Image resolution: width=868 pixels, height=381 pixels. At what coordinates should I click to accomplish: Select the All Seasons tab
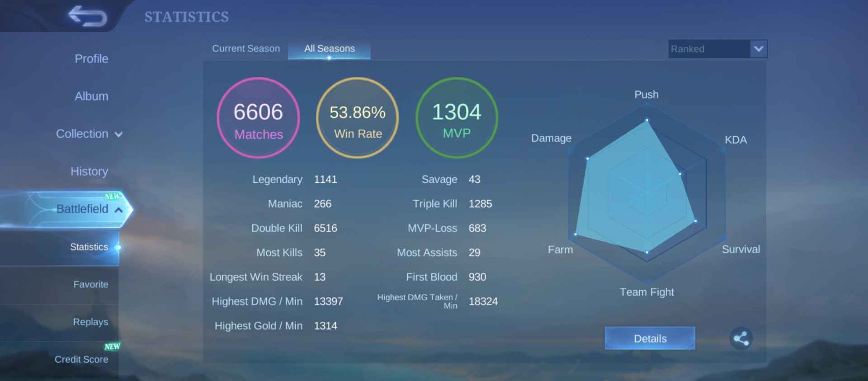[x=330, y=49]
